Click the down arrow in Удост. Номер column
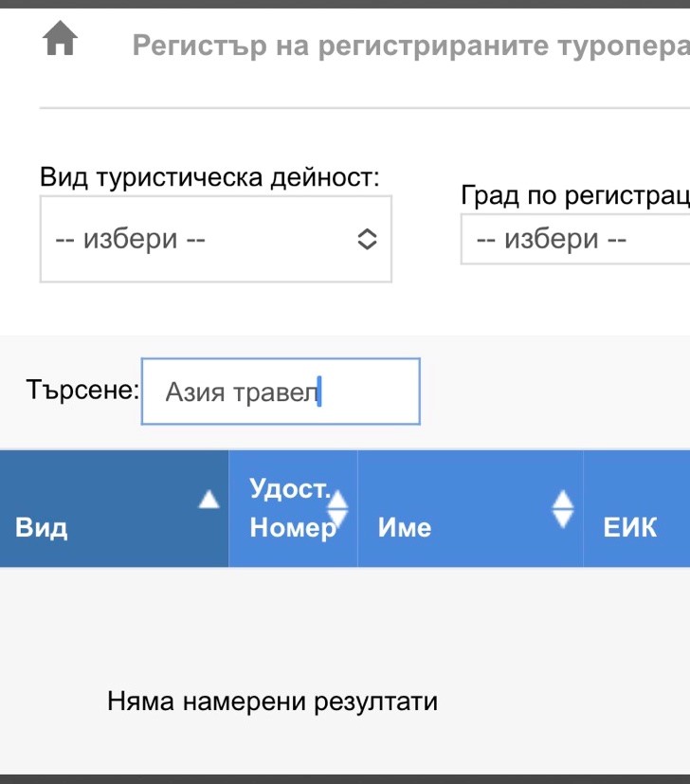 [x=337, y=518]
